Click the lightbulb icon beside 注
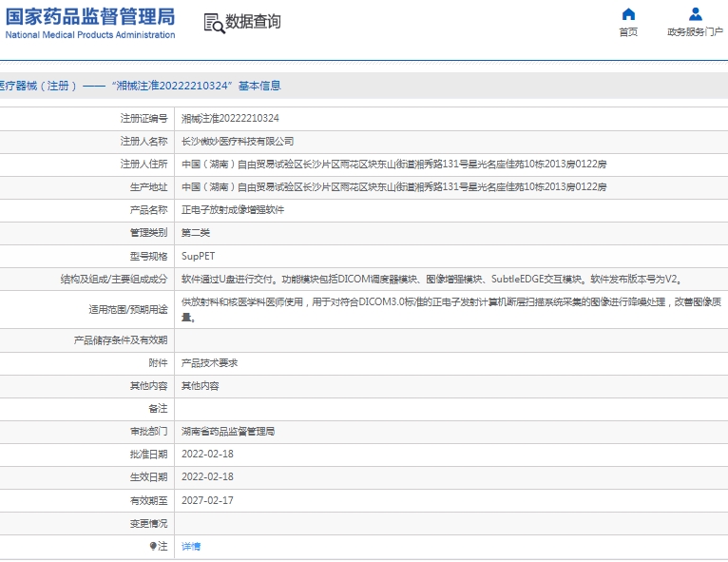 point(153,546)
